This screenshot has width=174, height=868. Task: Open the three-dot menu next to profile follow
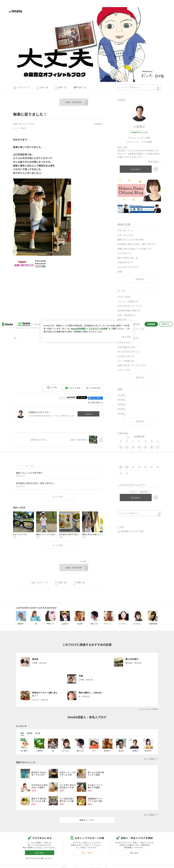click(x=156, y=169)
